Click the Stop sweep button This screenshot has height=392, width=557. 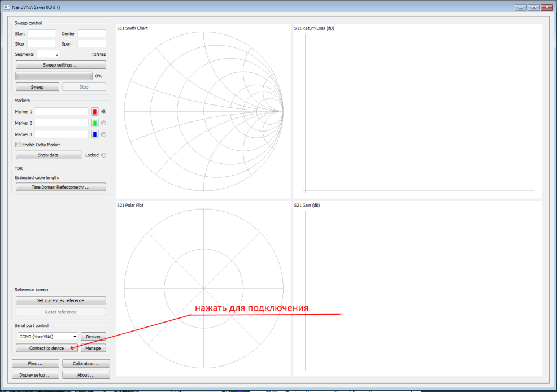[x=84, y=87]
